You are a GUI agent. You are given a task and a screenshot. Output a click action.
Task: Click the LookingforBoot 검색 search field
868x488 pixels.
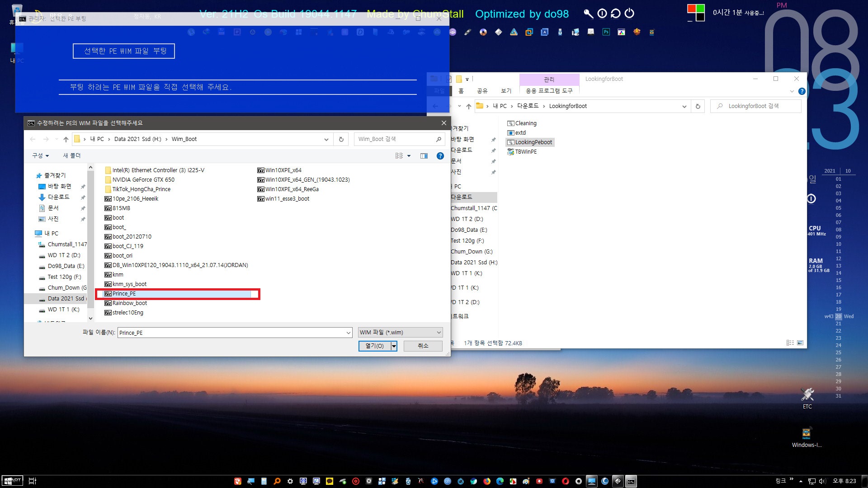coord(755,106)
